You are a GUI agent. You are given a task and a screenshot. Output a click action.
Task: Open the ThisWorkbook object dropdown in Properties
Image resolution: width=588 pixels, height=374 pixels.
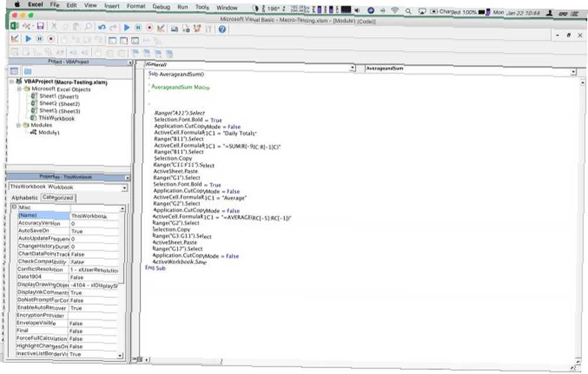pos(124,188)
